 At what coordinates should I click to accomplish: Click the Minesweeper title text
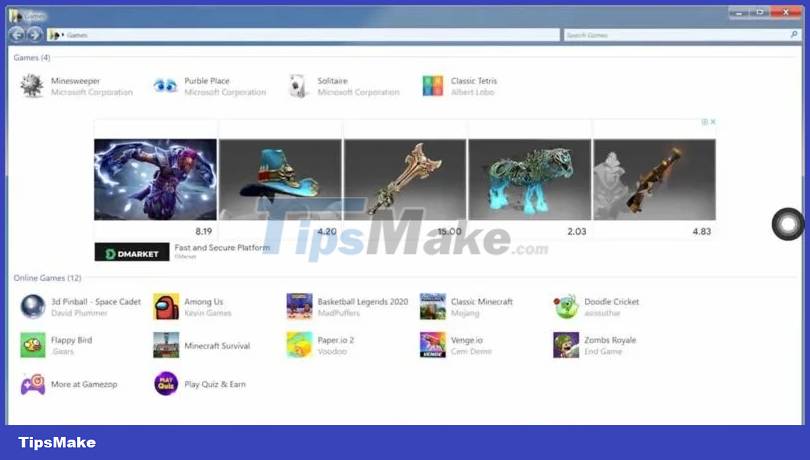(x=75, y=81)
